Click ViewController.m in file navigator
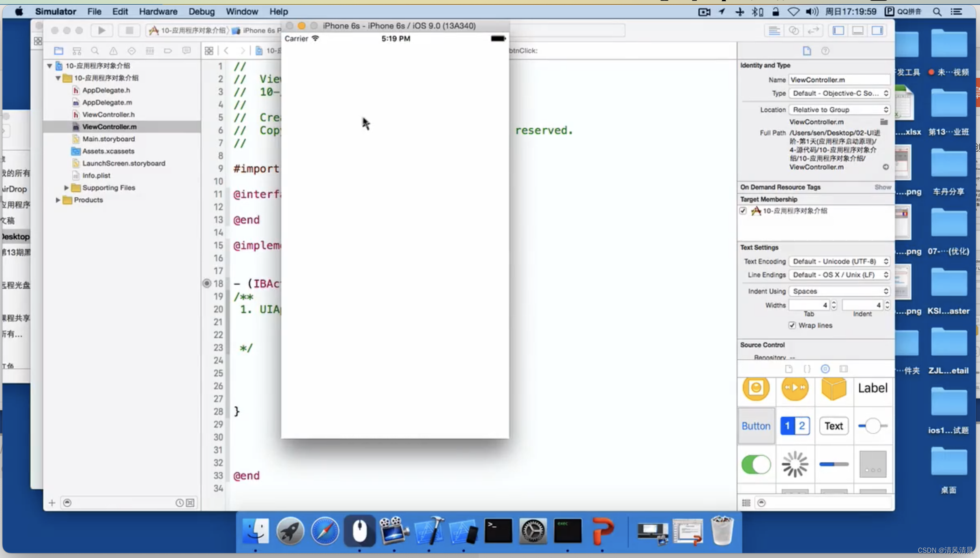Screen dimensions: 980x558 [x=109, y=127]
